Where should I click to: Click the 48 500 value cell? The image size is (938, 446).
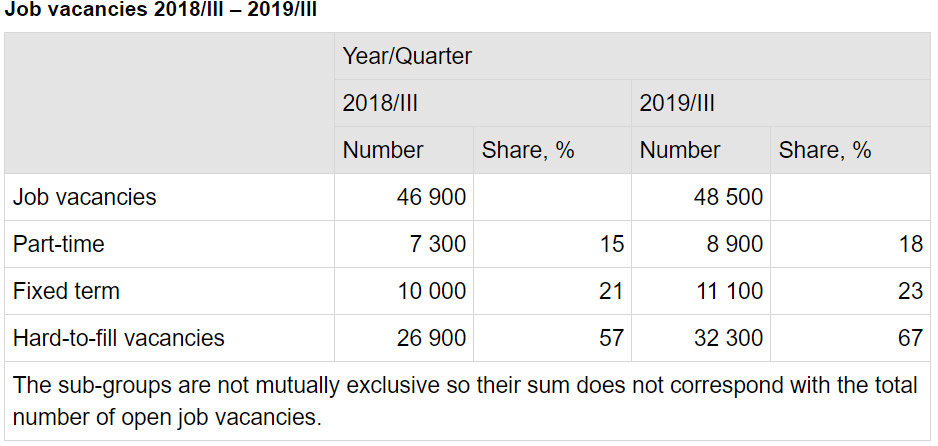click(x=728, y=197)
